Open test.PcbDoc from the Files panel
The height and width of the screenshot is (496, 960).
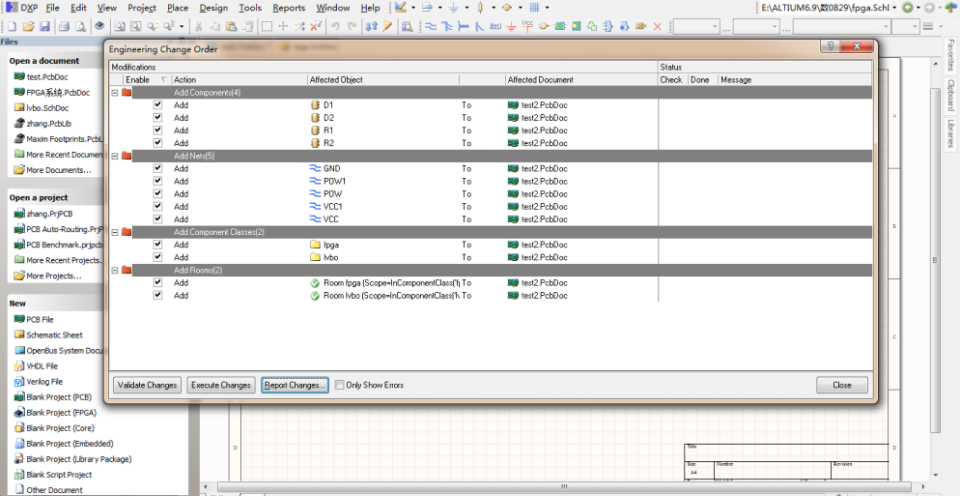[45, 77]
